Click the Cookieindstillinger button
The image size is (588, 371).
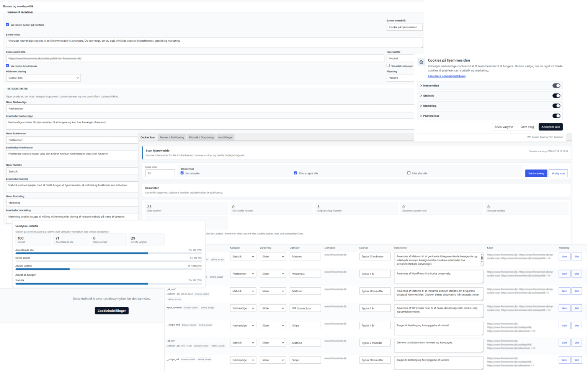coord(112,311)
